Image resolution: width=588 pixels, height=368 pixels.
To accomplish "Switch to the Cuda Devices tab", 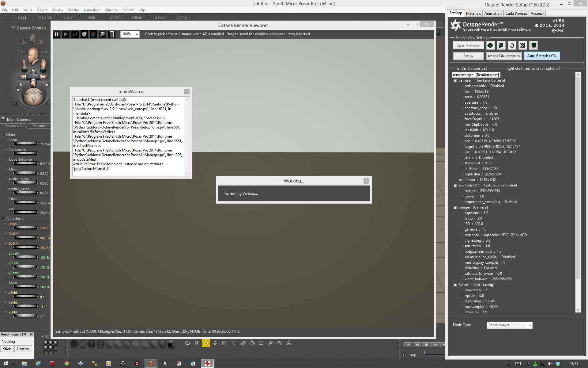I will [x=516, y=13].
